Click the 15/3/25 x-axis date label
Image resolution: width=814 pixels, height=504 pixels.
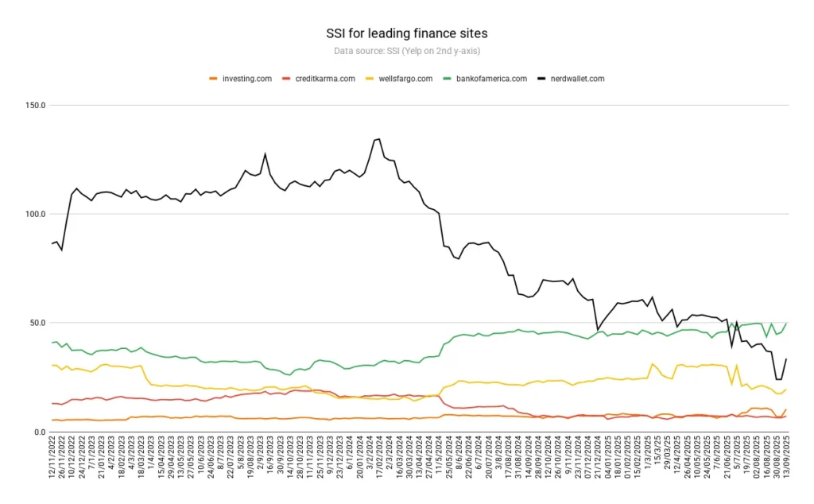[x=657, y=451]
